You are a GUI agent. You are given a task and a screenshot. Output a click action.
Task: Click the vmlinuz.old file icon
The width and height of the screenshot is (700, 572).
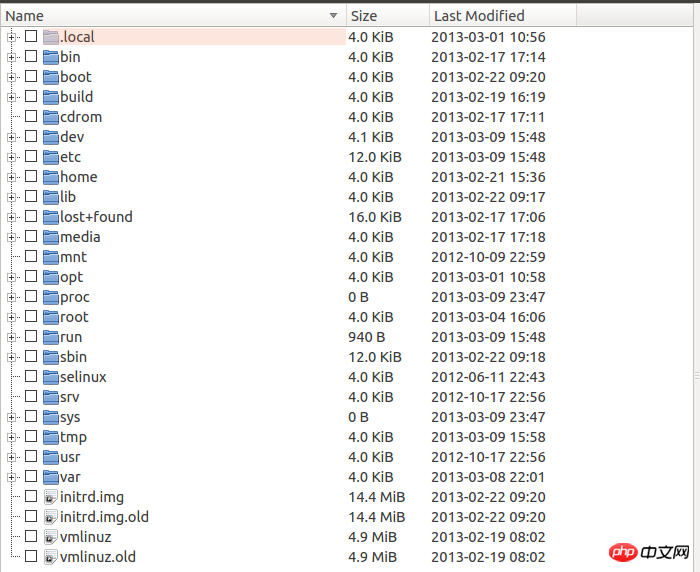point(51,557)
